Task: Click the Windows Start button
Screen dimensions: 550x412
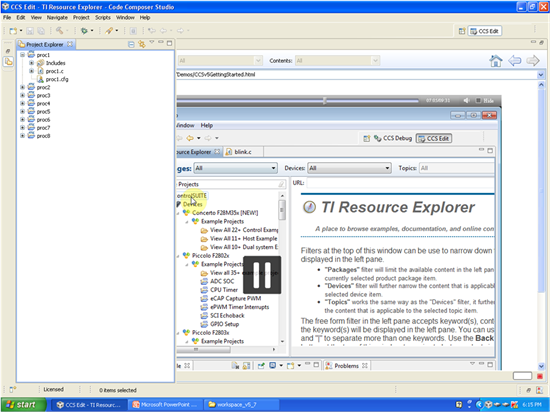Action: coord(23,404)
